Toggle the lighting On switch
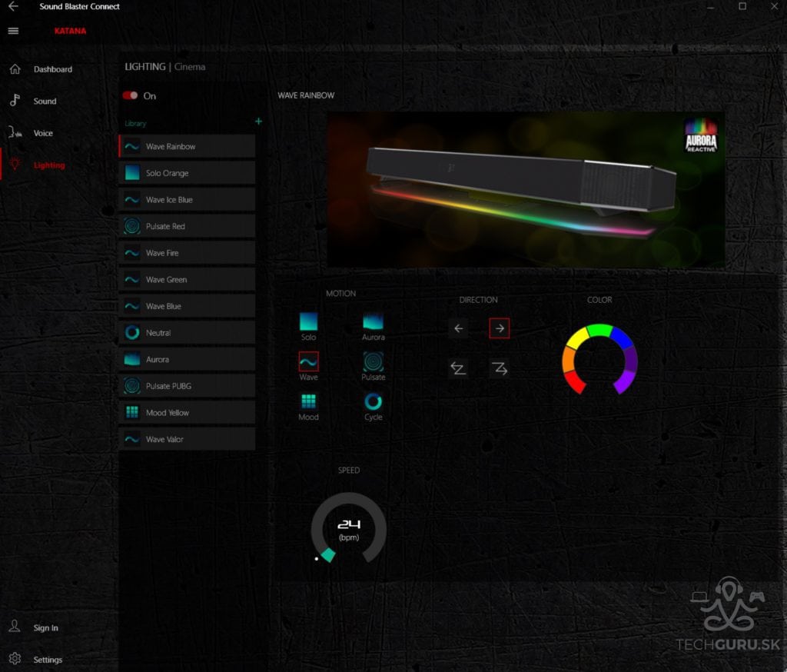This screenshot has width=787, height=672. coord(131,95)
